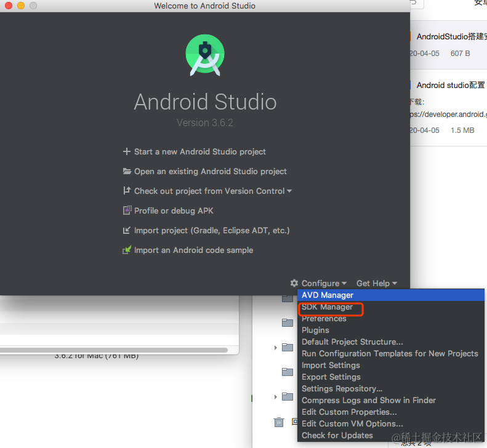Viewport: 487px width, 448px height.
Task: Choose Edit Custom Properties... menu item
Action: click(390, 412)
